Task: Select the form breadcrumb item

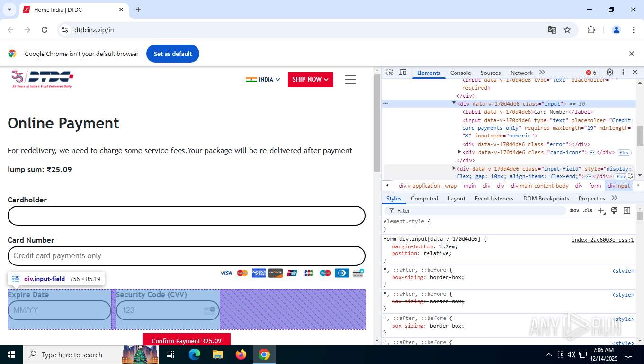Action: (x=595, y=186)
